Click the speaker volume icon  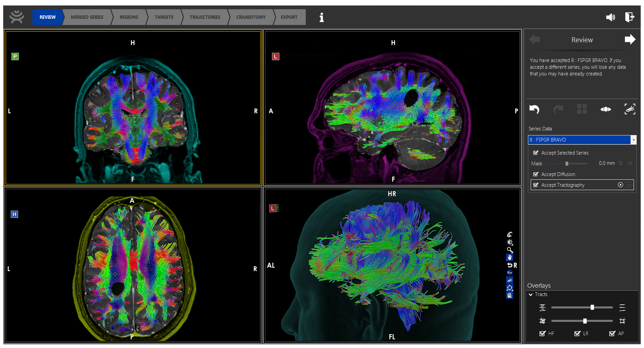(610, 17)
